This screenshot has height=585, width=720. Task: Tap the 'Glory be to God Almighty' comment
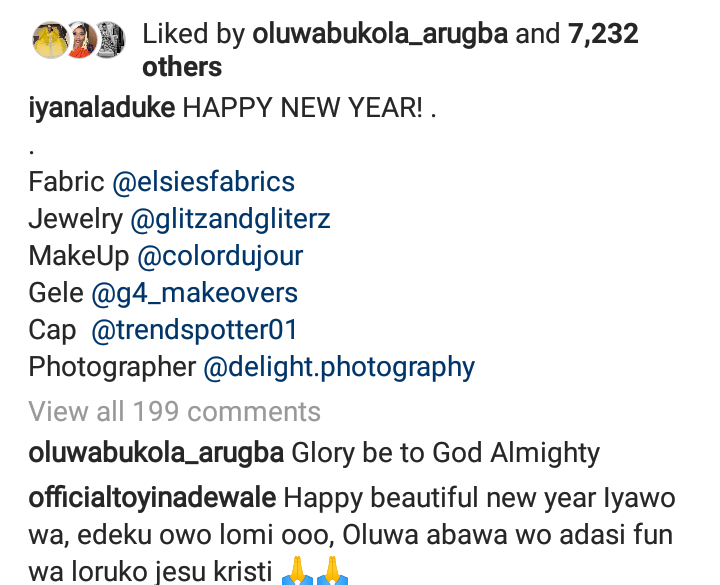tap(445, 453)
